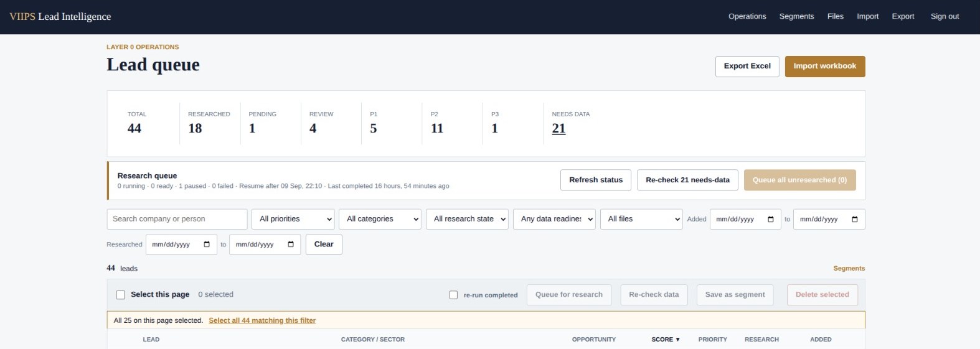
Task: Click the P2 count 11
Action: tap(437, 129)
